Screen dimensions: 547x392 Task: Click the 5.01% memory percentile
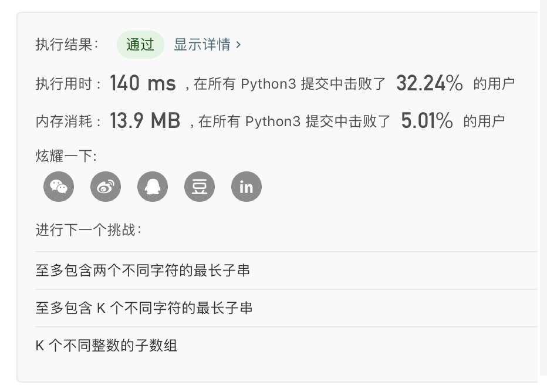[x=427, y=121]
